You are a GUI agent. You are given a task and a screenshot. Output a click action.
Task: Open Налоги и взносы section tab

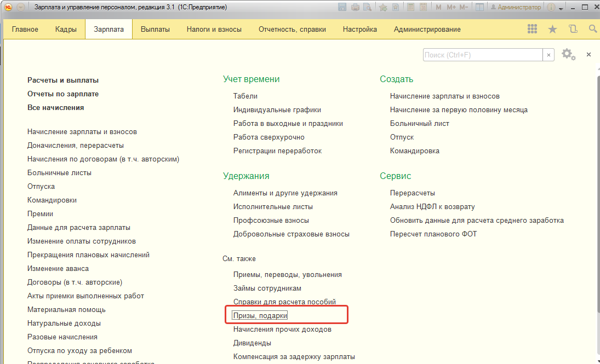[214, 29]
